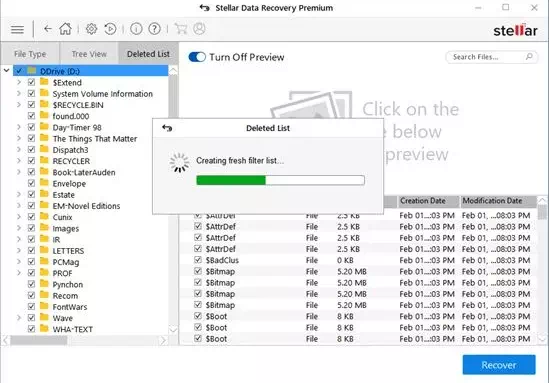Uncheck the $BadClus file checkbox
This screenshot has height=383, width=549.
[x=198, y=260]
